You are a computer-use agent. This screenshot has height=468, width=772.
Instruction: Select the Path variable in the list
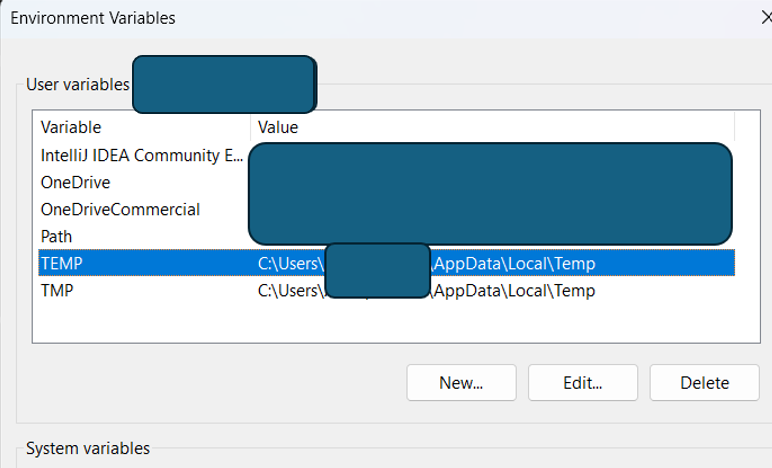pyautogui.click(x=56, y=236)
